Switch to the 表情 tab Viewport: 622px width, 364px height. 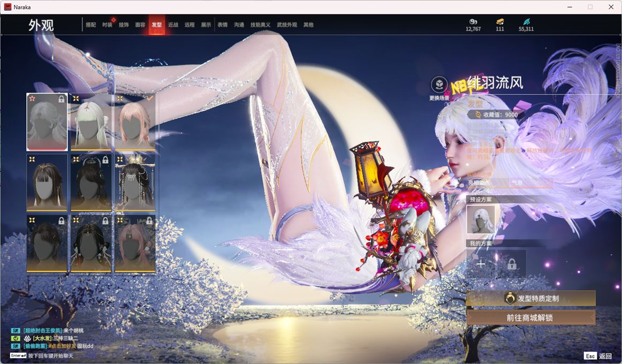coord(223,25)
